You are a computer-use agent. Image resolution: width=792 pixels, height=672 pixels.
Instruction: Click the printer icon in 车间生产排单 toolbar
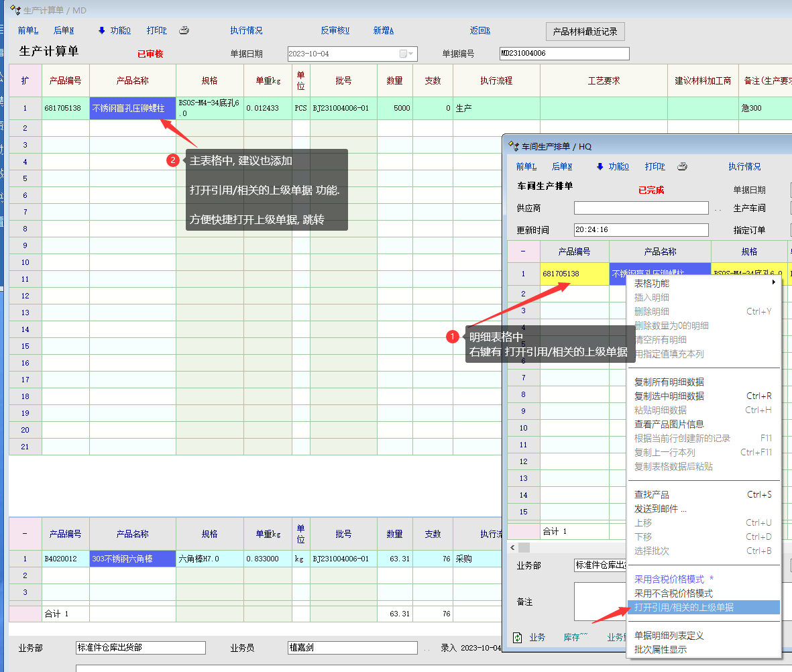682,167
